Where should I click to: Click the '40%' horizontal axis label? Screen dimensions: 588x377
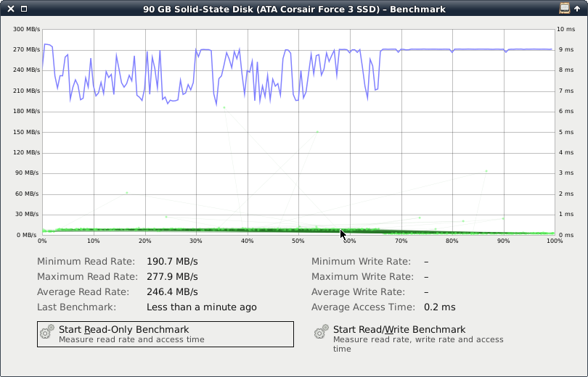click(x=247, y=241)
